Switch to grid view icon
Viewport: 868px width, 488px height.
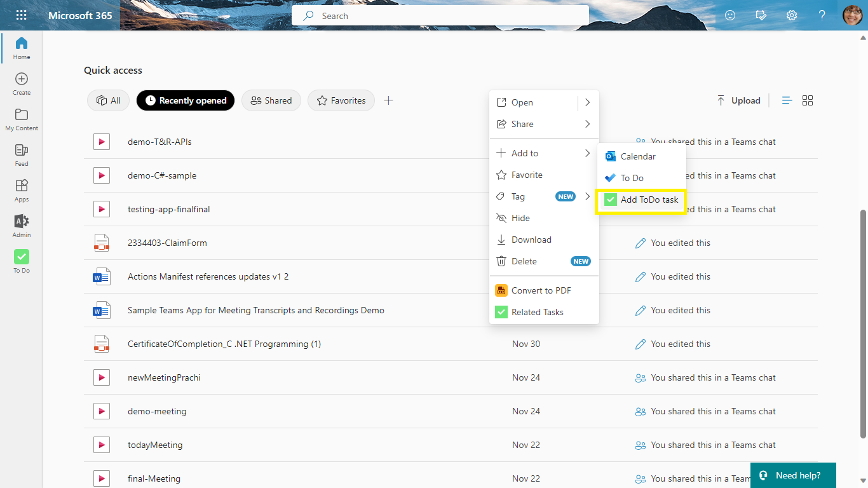808,100
